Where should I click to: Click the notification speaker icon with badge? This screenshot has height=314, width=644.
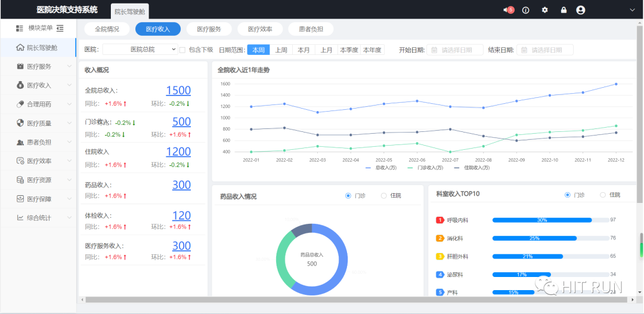(x=506, y=10)
